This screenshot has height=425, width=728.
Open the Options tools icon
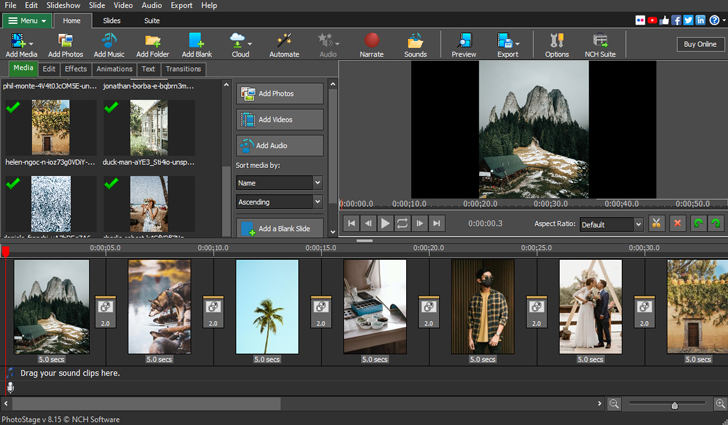[557, 41]
